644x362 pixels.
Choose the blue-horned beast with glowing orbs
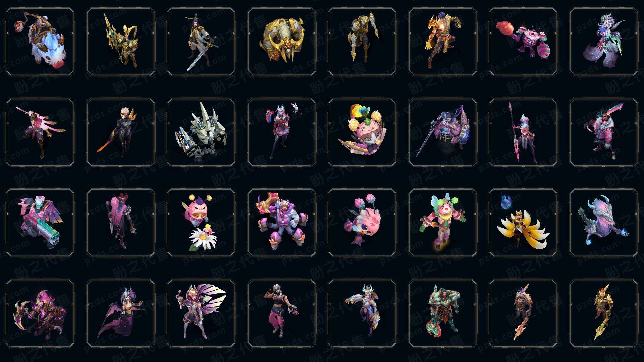point(604,223)
